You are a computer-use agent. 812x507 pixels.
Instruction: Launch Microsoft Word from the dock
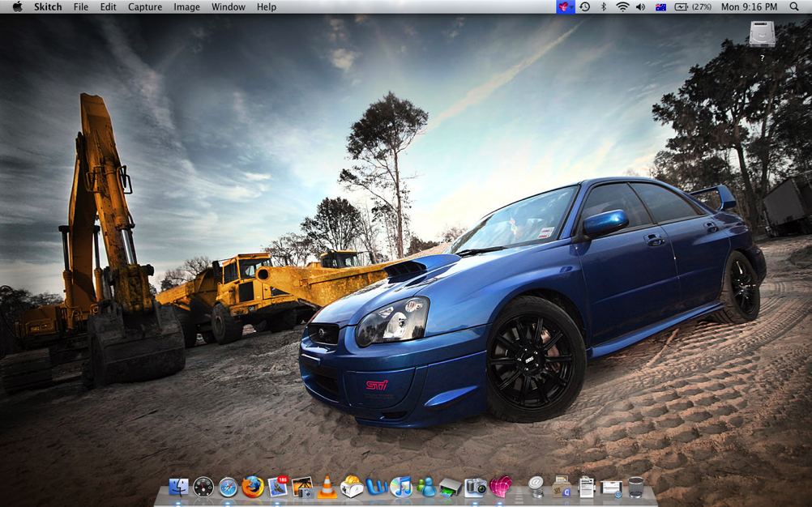[377, 487]
